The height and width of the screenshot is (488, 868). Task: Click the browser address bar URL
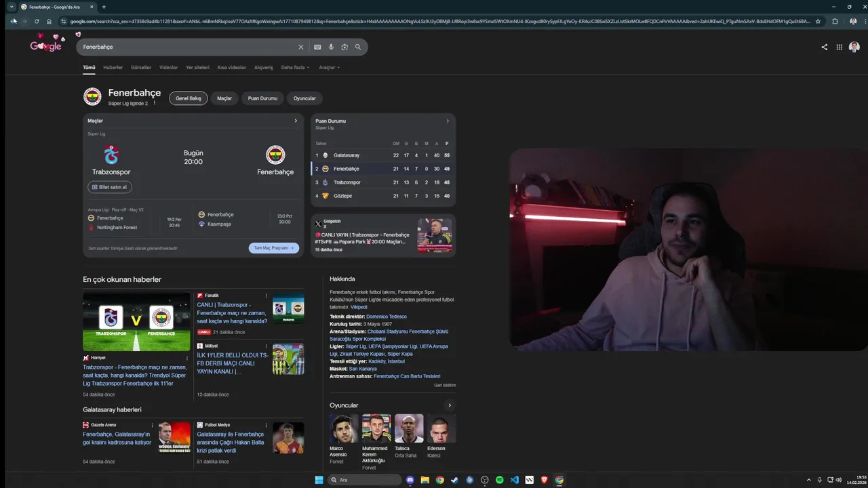click(439, 21)
